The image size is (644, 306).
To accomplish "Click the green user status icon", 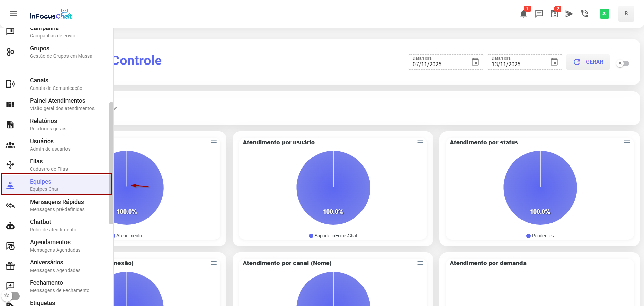I will point(604,14).
